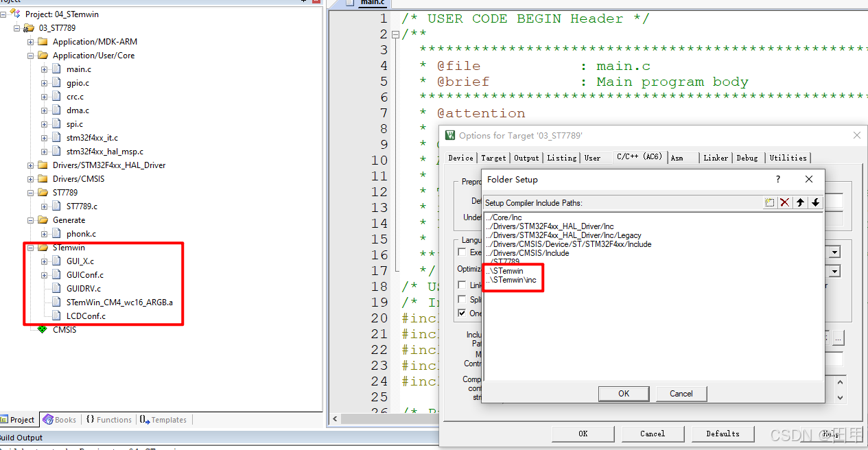
Task: Click the Defaults button
Action: 723,434
